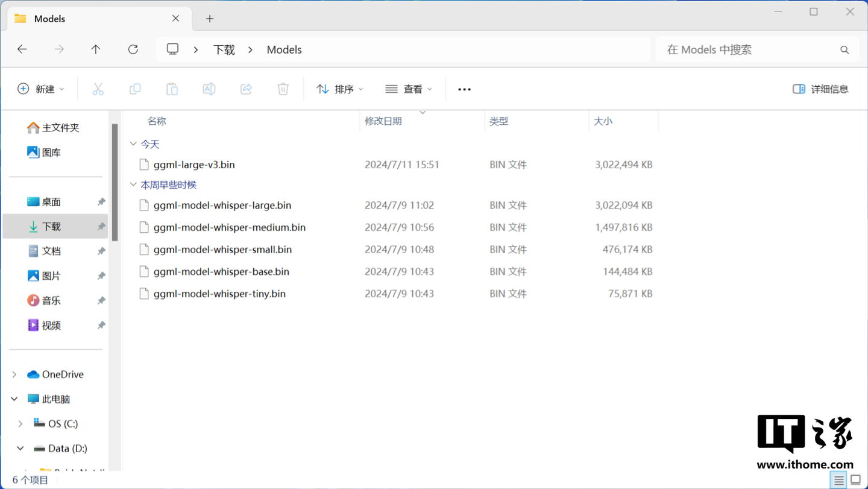The image size is (868, 489).
Task: Switch to large thumbnails view in status bar
Action: [x=855, y=481]
